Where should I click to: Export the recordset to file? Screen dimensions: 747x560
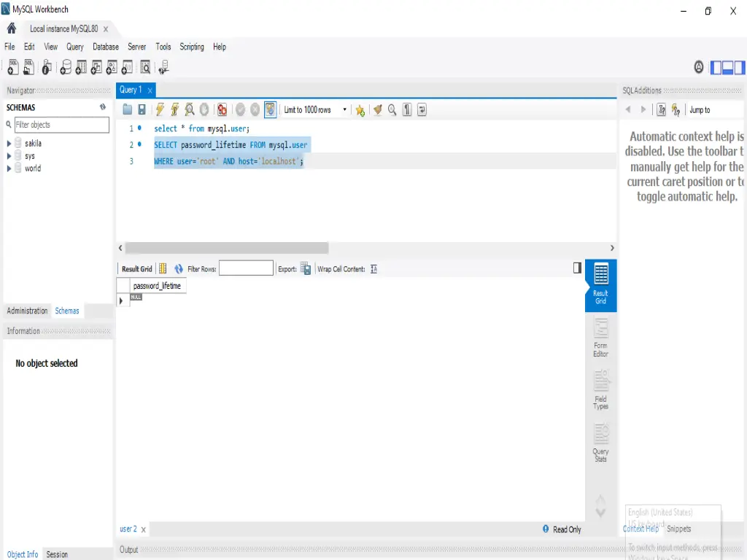(x=306, y=268)
